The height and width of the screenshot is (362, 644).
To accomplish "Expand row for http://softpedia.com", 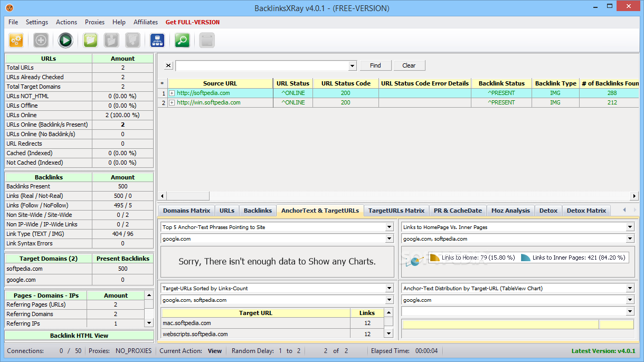I will click(x=172, y=93).
